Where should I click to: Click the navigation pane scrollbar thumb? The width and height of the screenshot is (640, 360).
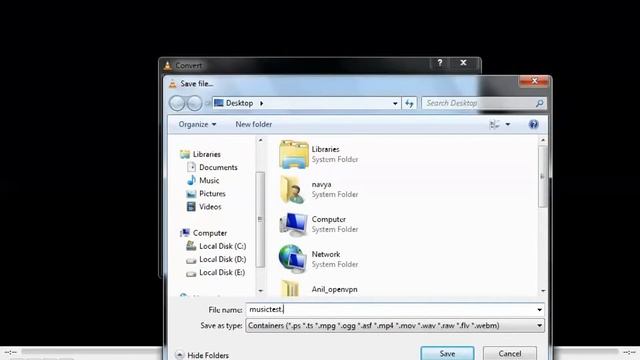click(260, 220)
